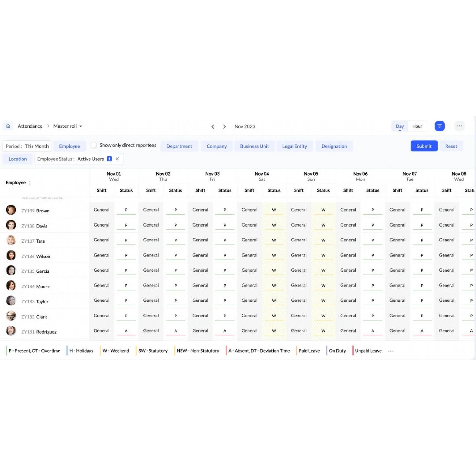The height and width of the screenshot is (476, 476).
Task: Click Rodriguez's Nov 01 absent status cell
Action: tap(126, 331)
